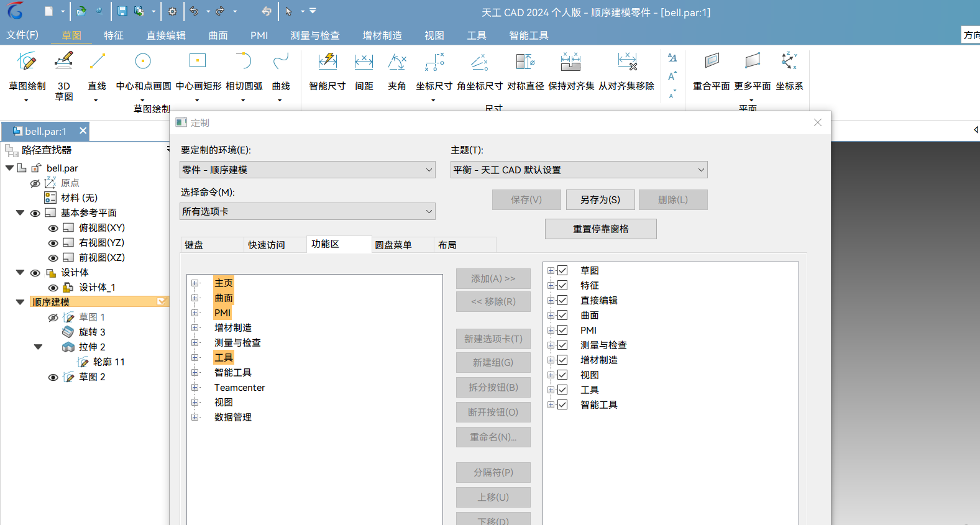Close the 定制 dialog
The width and height of the screenshot is (980, 525).
818,122
